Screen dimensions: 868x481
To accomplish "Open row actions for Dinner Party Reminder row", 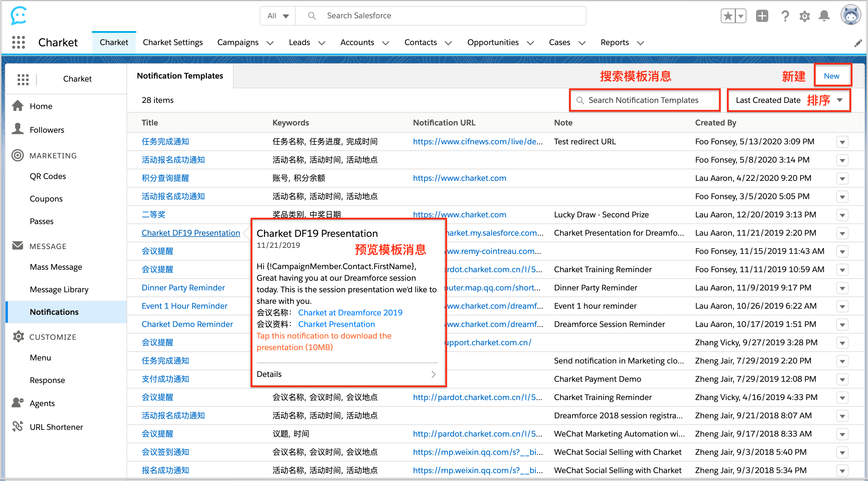I will click(842, 288).
